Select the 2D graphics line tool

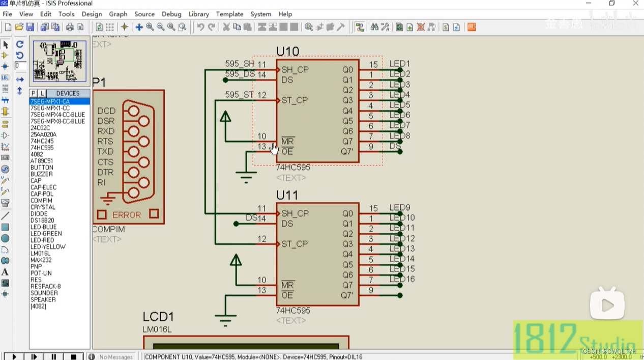(5, 216)
